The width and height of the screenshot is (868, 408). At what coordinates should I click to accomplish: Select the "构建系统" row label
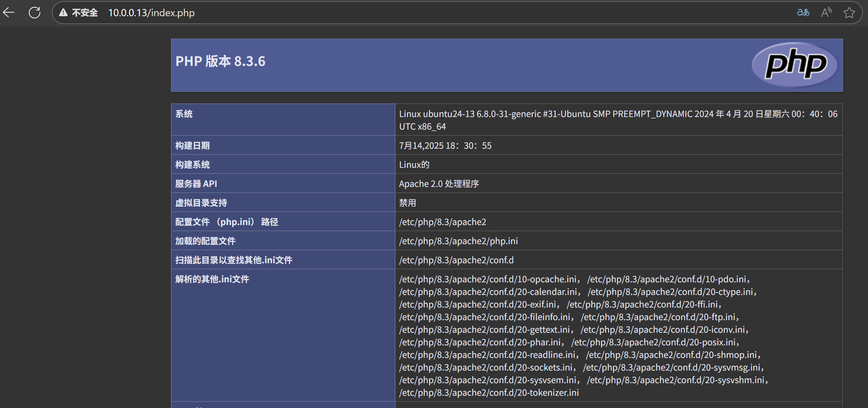(x=193, y=165)
